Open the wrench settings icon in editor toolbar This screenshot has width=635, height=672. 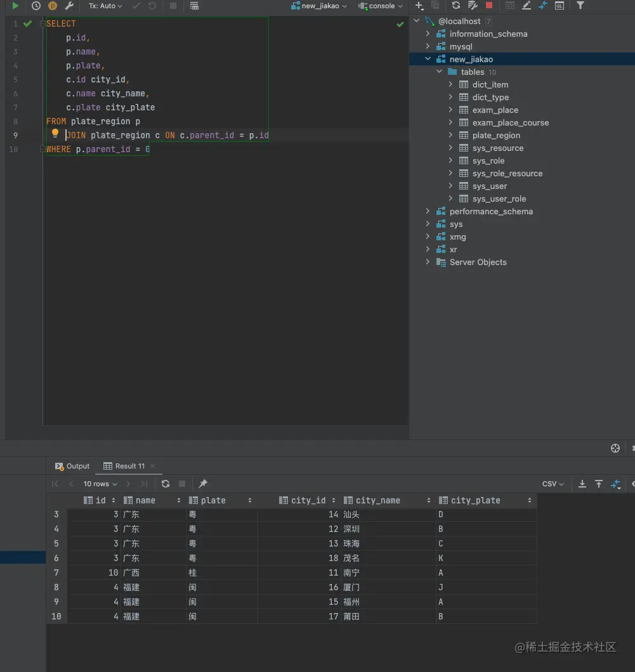[69, 6]
